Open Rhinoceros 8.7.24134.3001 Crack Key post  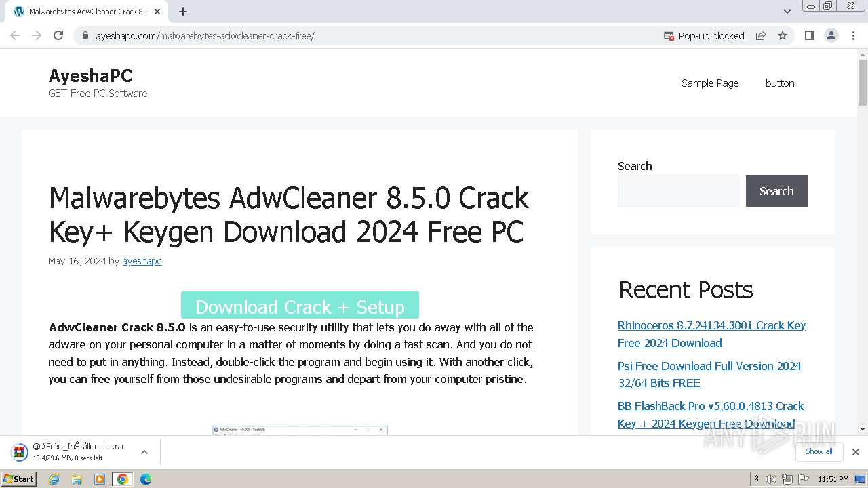pos(711,334)
